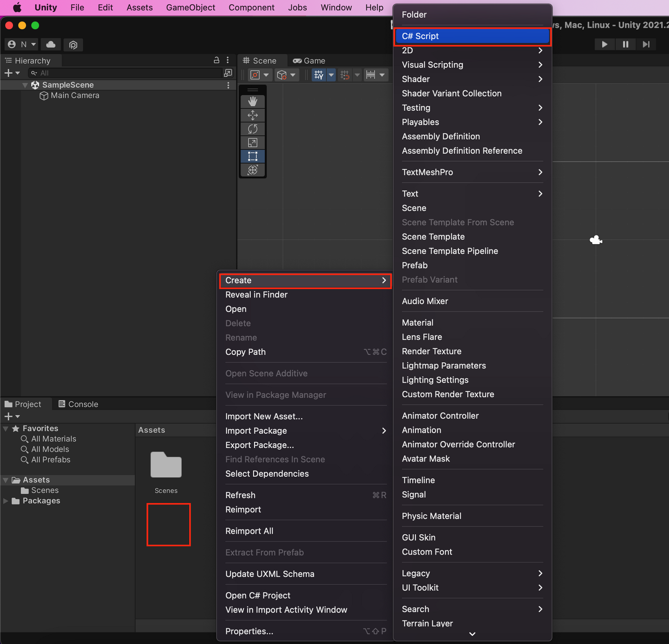Open the 2D submenu
The width and height of the screenshot is (669, 644).
coord(472,50)
